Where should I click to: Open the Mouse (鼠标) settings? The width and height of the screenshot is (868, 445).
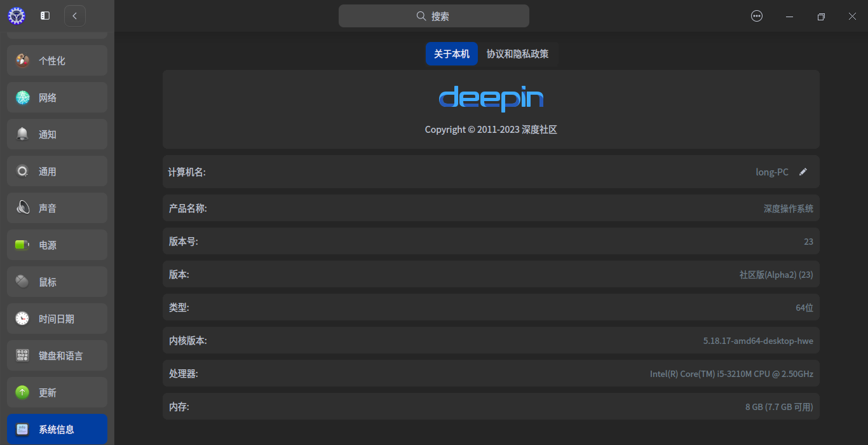click(57, 282)
